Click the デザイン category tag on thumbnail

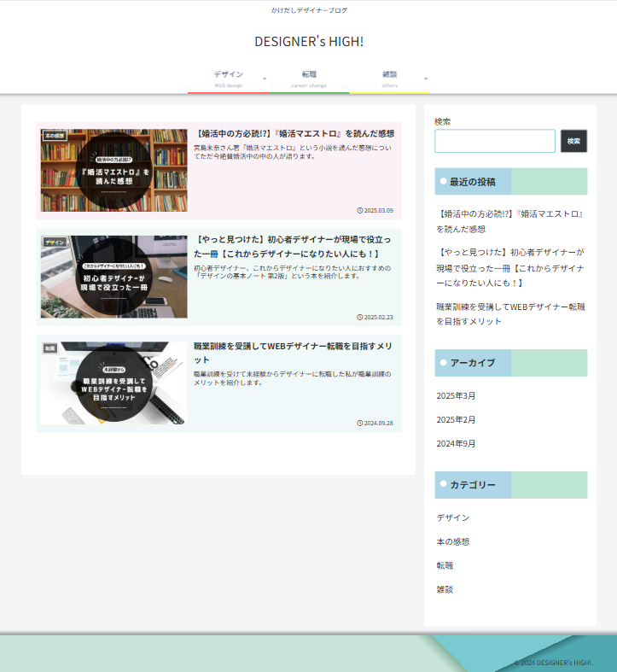(55, 243)
